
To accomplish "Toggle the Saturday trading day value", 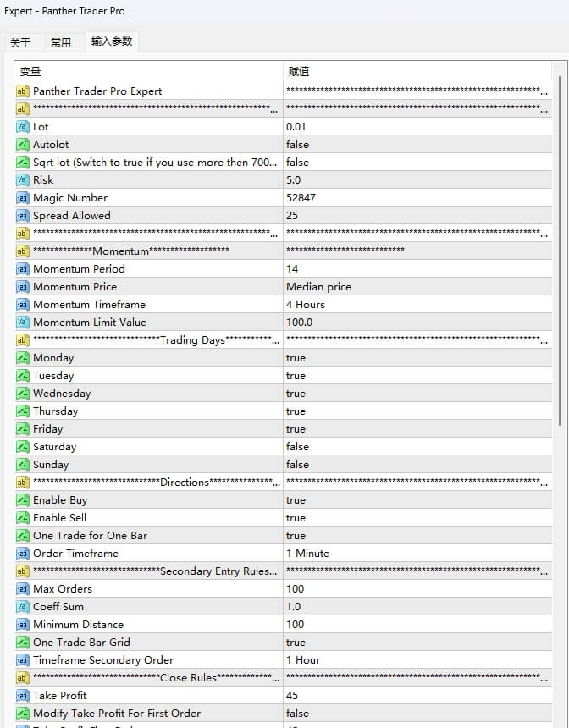I will point(297,446).
